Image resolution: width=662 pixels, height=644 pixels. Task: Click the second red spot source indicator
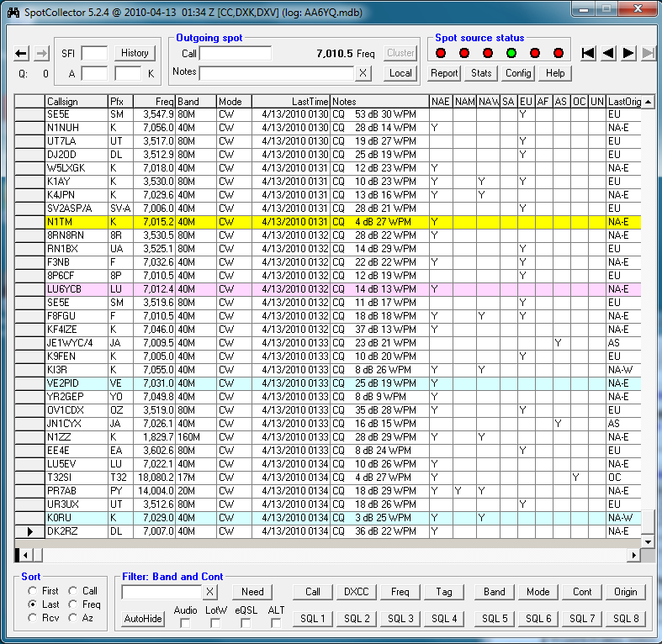464,53
